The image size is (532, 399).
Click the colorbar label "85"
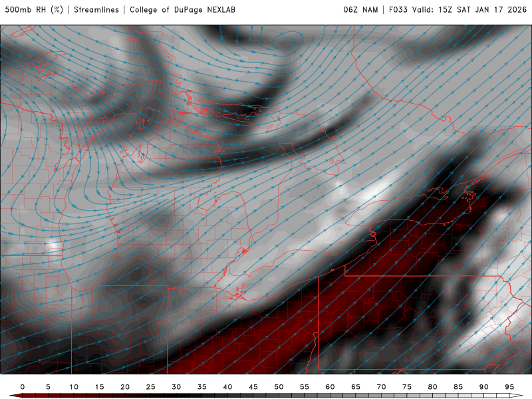(x=458, y=387)
